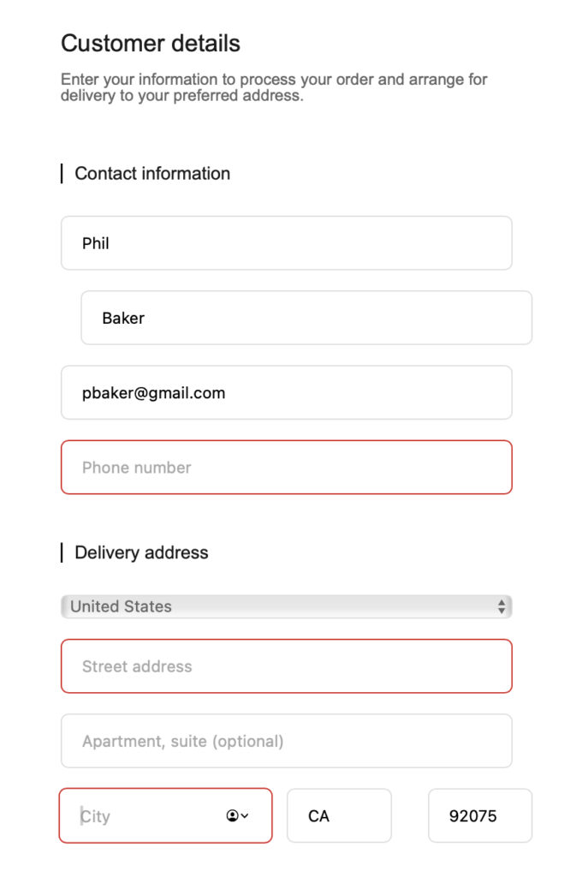Click the City placeholder text
The width and height of the screenshot is (588, 877).
point(96,816)
